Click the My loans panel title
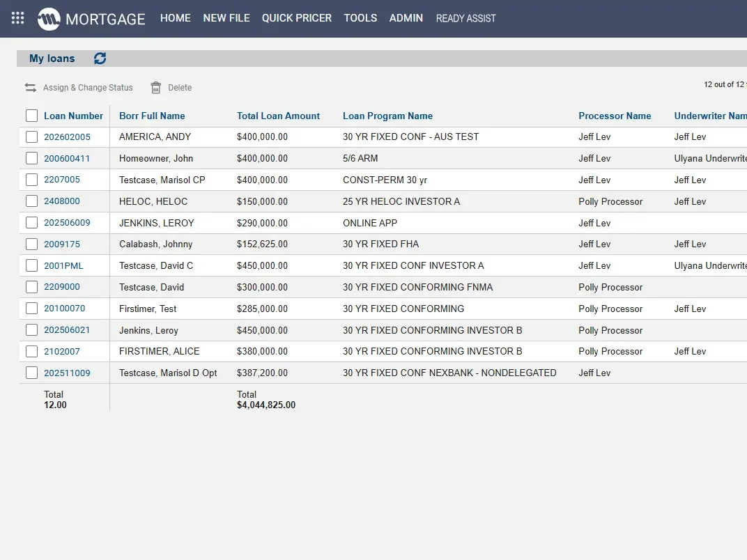The height and width of the screenshot is (560, 747). (x=52, y=58)
